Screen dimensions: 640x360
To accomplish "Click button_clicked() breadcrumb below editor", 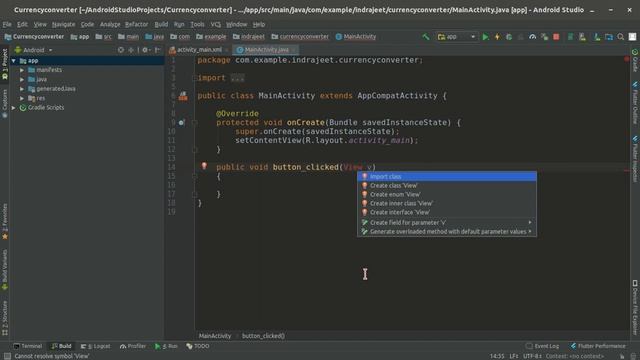I will (263, 336).
